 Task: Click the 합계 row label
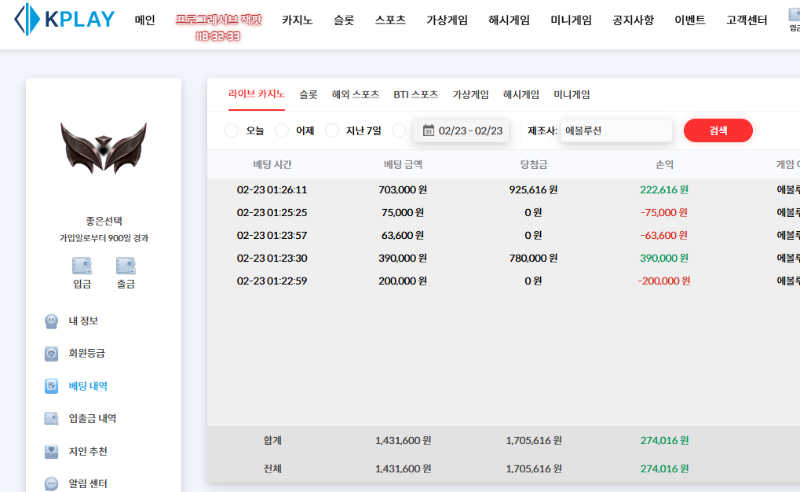point(272,440)
